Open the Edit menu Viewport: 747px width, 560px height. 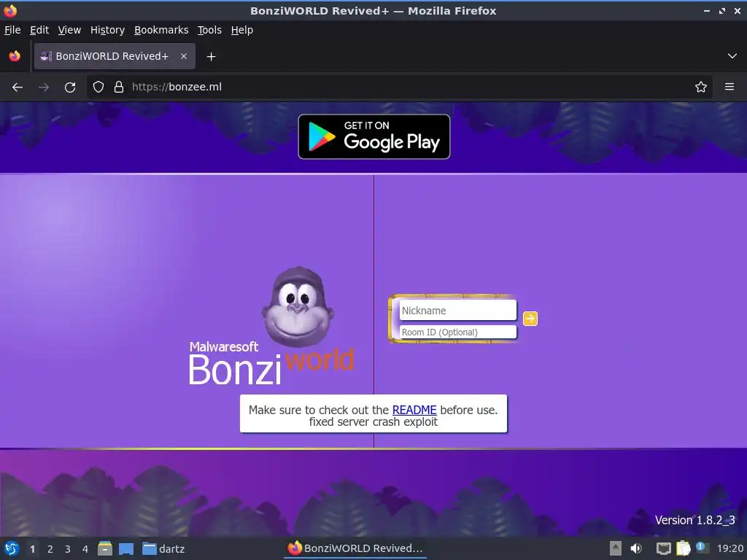coord(39,30)
